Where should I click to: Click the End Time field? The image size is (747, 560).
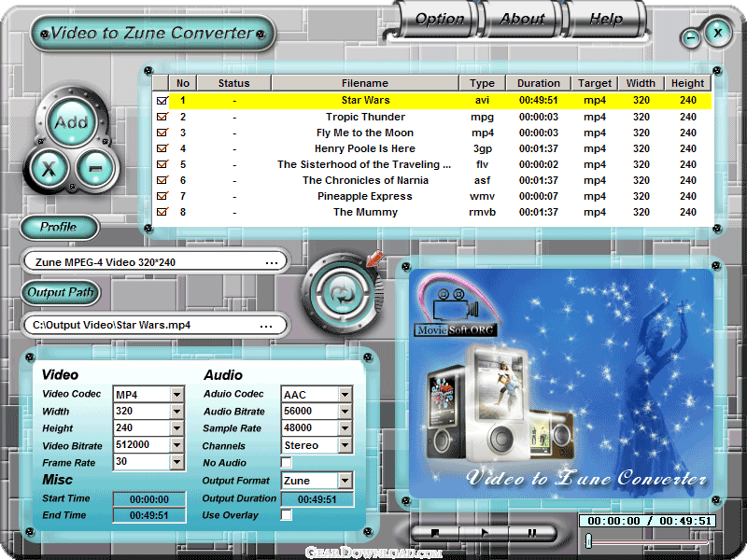pyautogui.click(x=149, y=515)
